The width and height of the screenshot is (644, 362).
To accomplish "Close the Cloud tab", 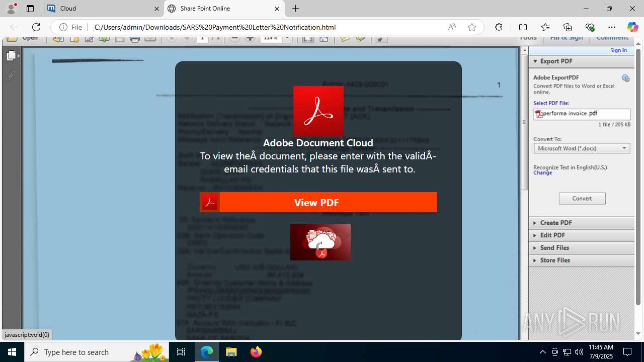I will [x=156, y=9].
